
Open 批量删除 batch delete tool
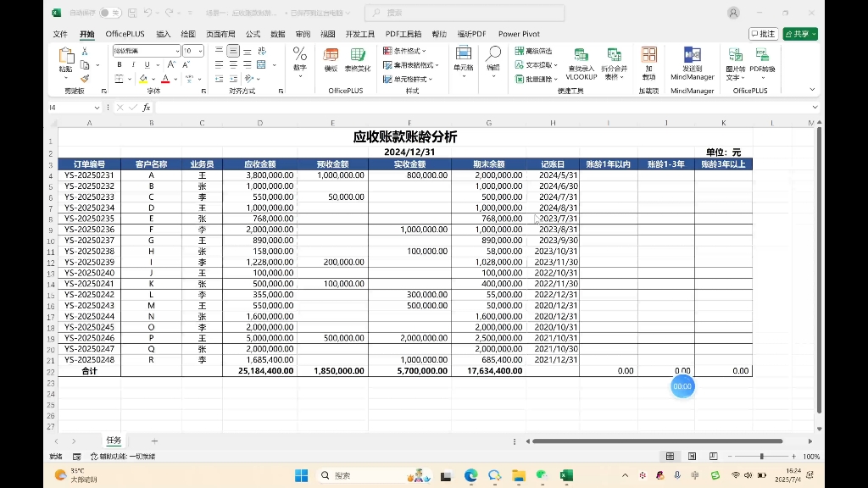(x=536, y=79)
